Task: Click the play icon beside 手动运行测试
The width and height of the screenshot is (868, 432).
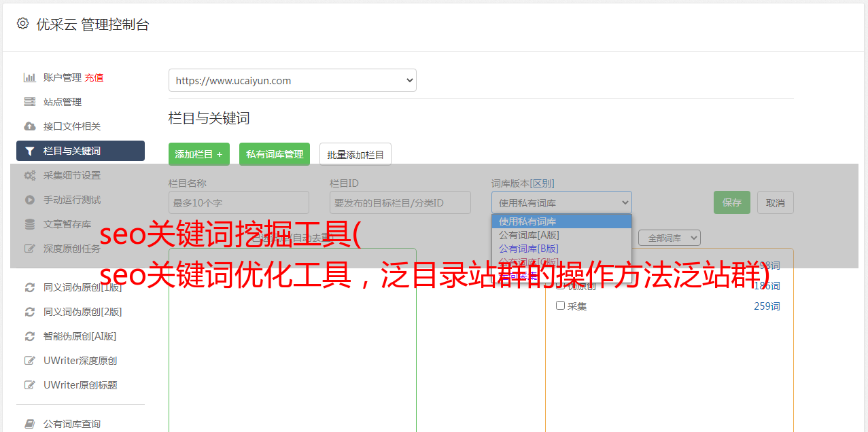Action: (30, 200)
